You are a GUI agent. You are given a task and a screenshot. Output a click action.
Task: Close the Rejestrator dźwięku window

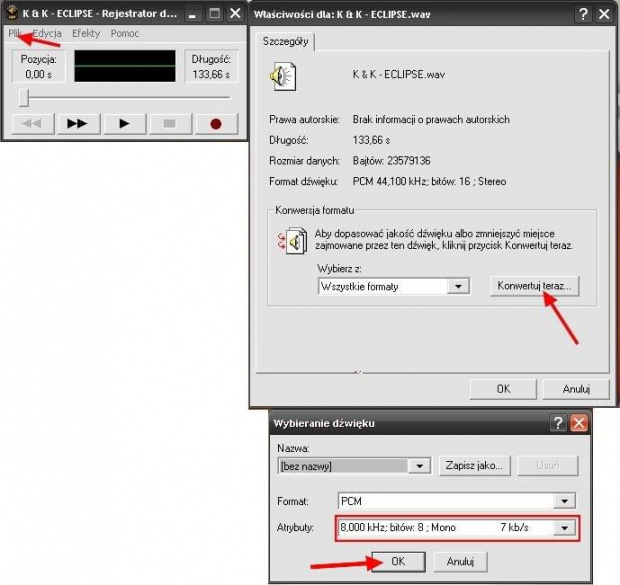[235, 14]
